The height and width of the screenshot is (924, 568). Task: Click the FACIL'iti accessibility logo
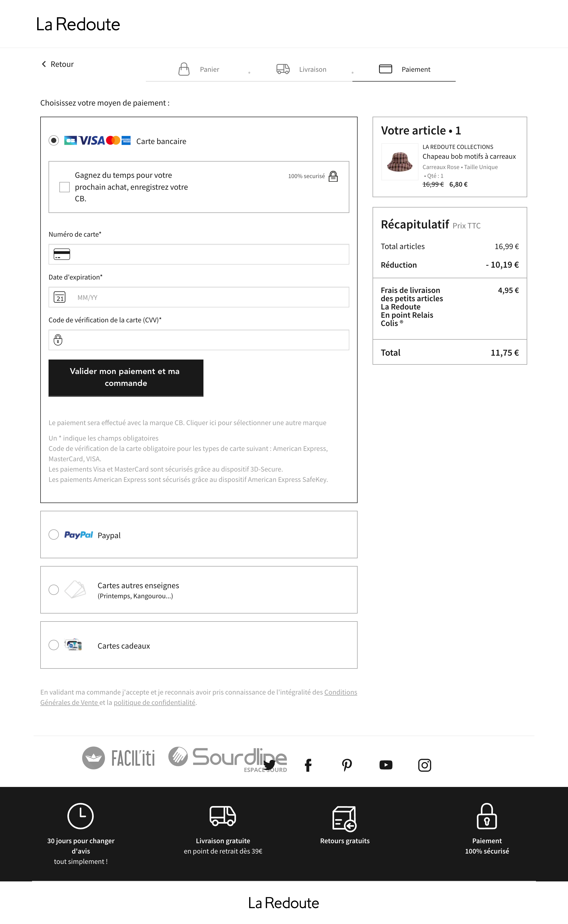pyautogui.click(x=119, y=758)
